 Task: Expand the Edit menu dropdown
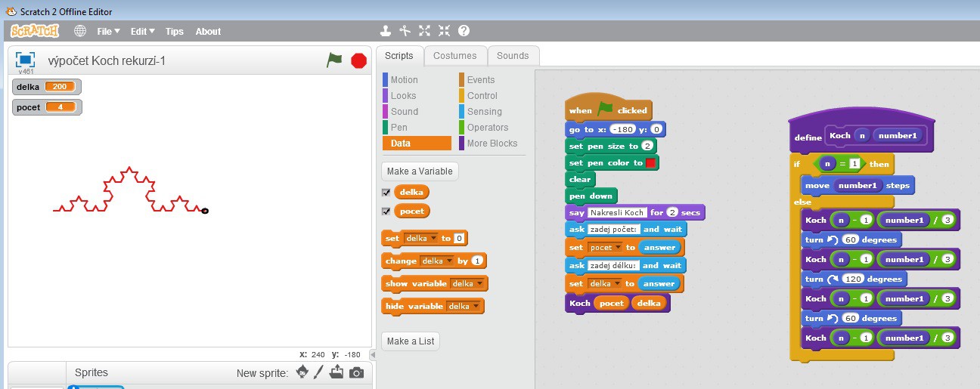(x=142, y=32)
